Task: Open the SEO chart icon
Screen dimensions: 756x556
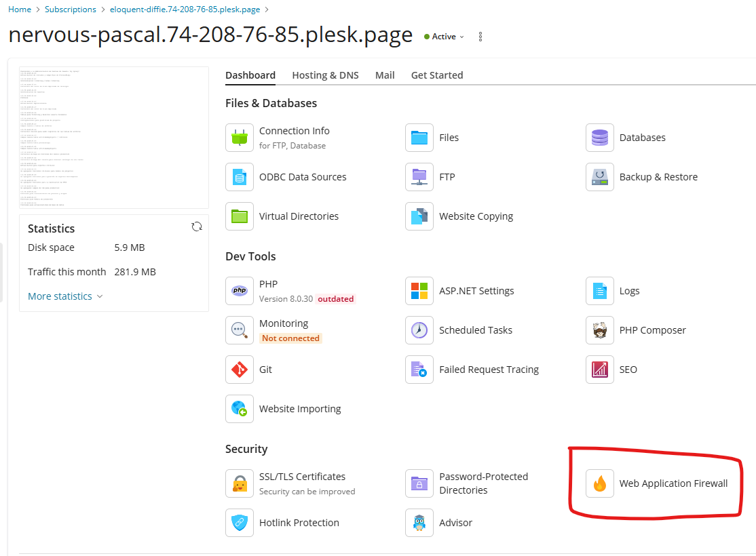Action: [599, 370]
